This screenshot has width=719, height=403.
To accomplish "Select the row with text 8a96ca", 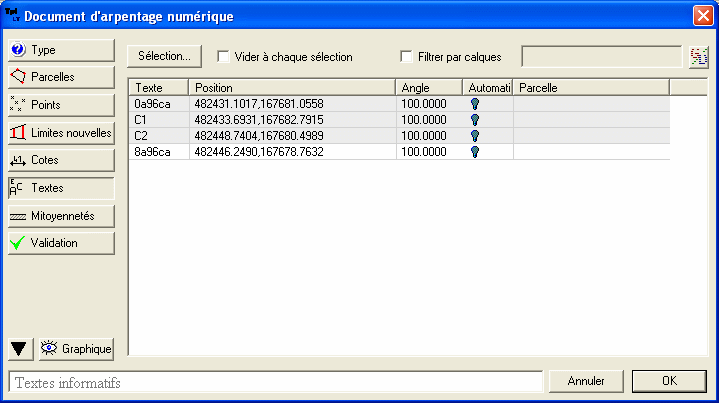I will click(x=153, y=151).
